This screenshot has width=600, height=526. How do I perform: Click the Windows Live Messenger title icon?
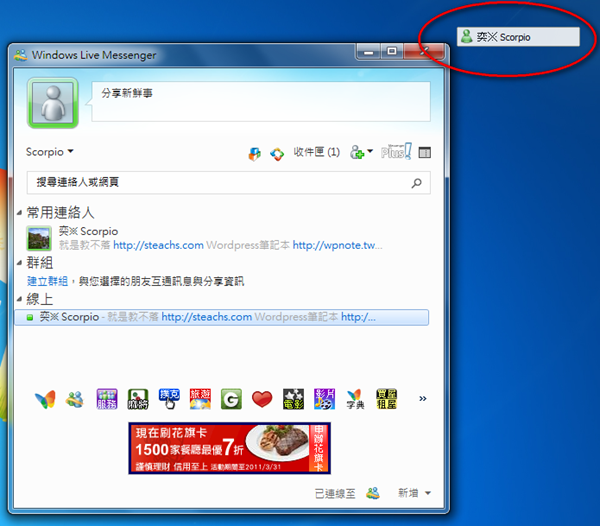pyautogui.click(x=21, y=55)
